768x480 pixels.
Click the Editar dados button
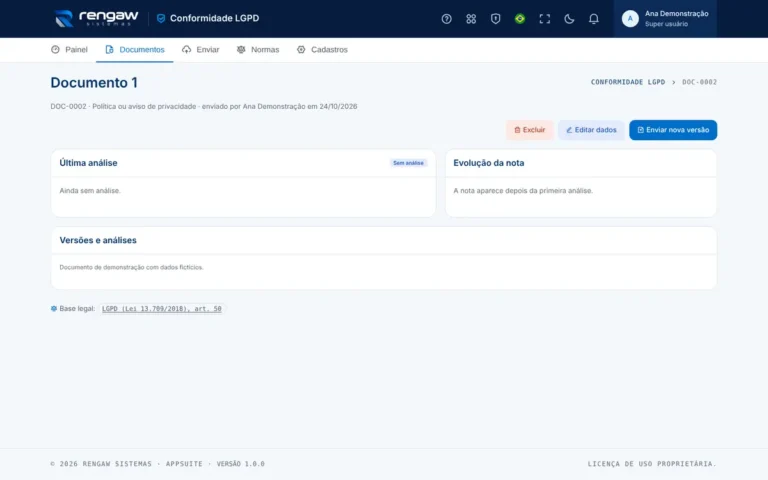(591, 130)
